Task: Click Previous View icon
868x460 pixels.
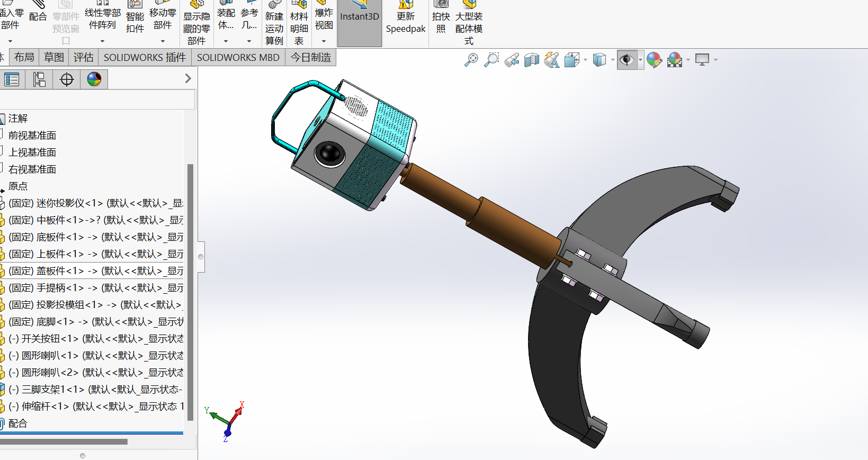Action: pos(512,60)
